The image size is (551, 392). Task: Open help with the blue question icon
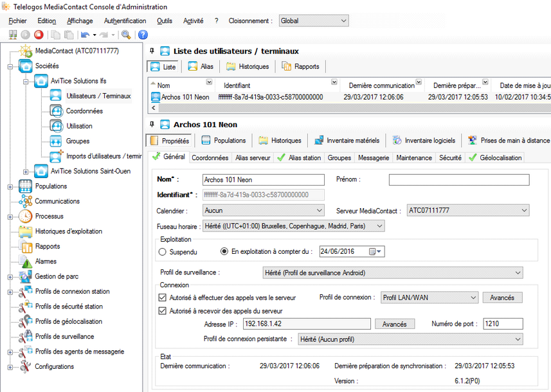pos(143,35)
